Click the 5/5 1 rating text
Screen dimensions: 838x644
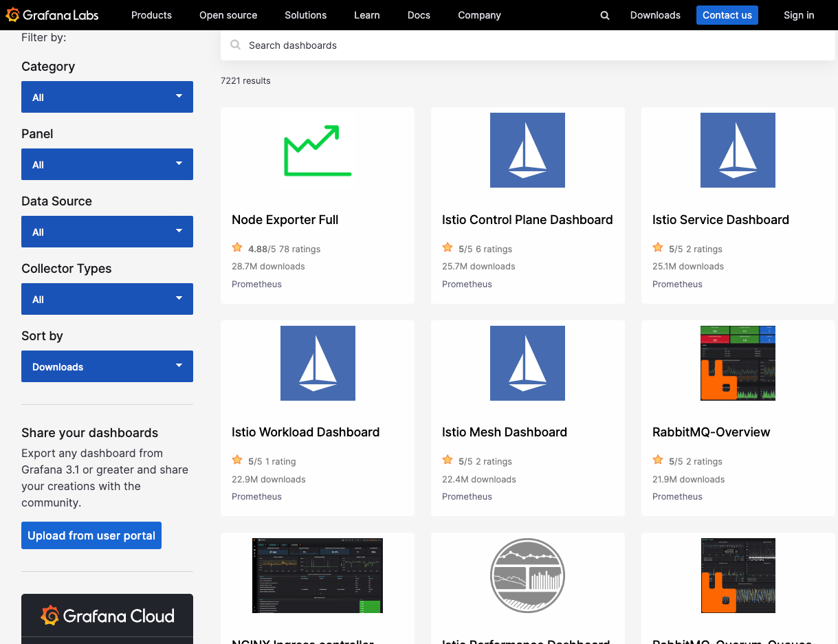pos(272,461)
